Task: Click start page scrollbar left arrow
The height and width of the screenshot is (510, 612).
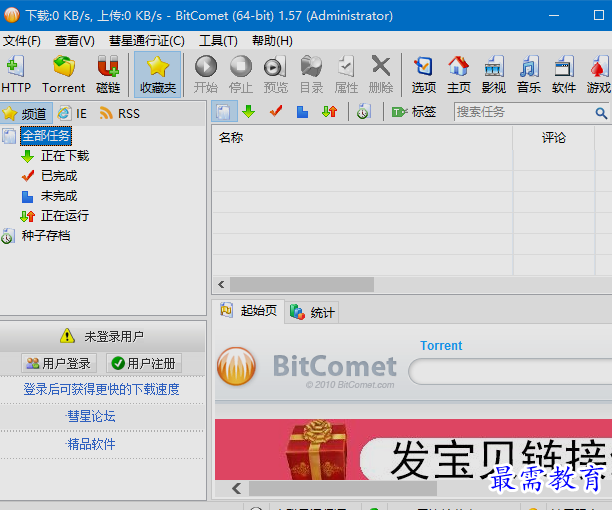Action: pos(236,489)
